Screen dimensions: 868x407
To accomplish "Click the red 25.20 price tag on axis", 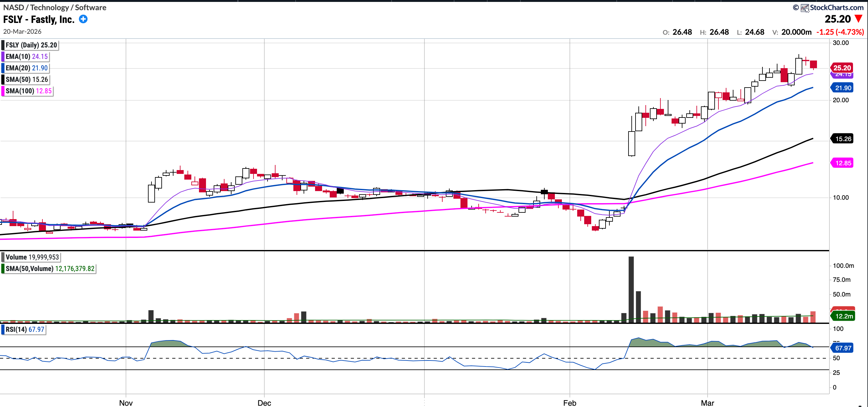I will [x=842, y=68].
